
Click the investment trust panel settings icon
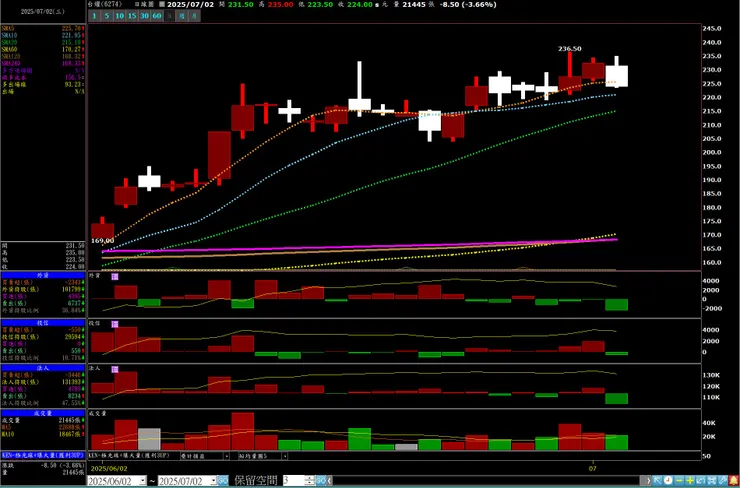click(115, 324)
